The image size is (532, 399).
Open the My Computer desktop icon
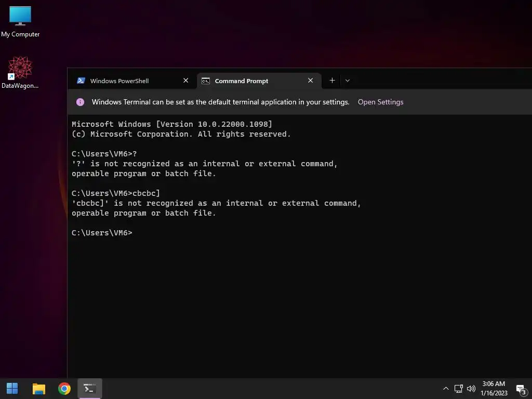coord(20,22)
